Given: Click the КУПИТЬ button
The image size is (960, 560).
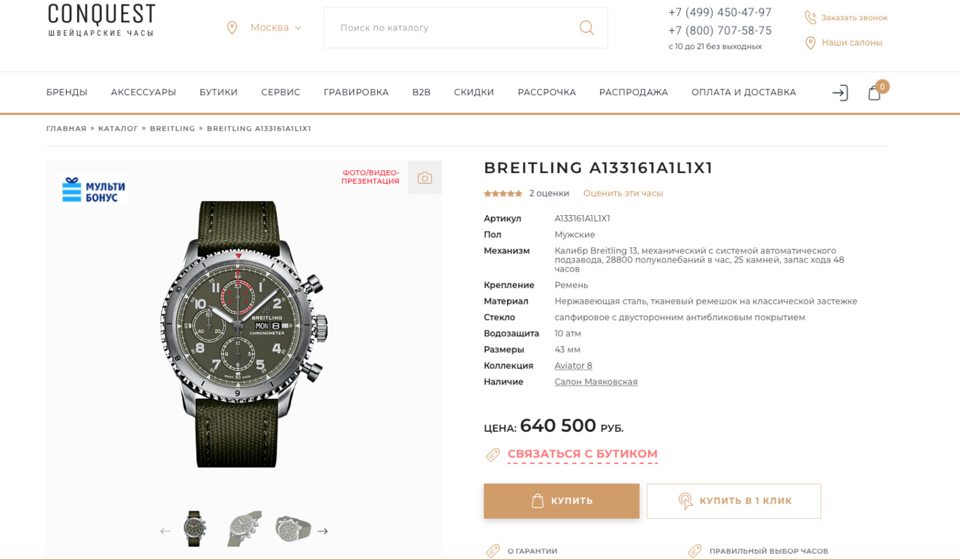Looking at the screenshot, I should [562, 501].
